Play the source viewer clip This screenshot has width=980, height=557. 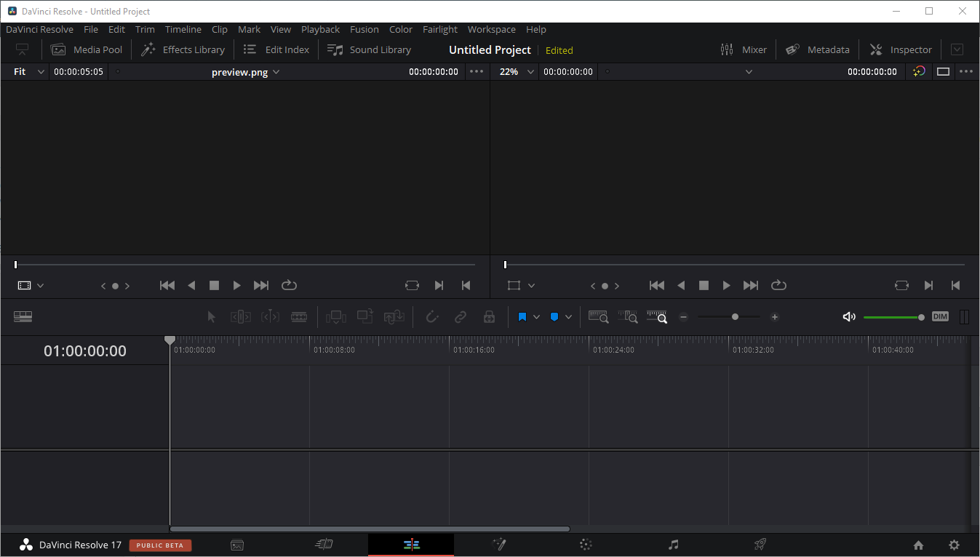point(236,286)
